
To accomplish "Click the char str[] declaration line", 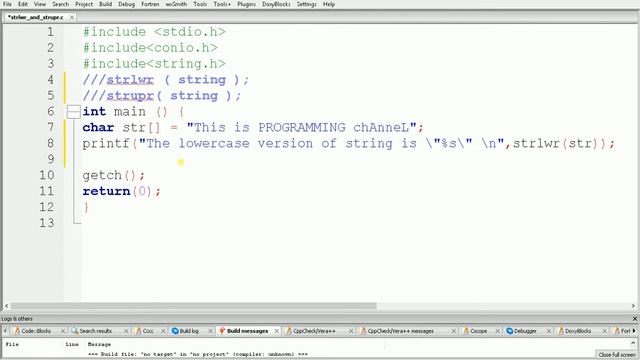I will click(253, 127).
